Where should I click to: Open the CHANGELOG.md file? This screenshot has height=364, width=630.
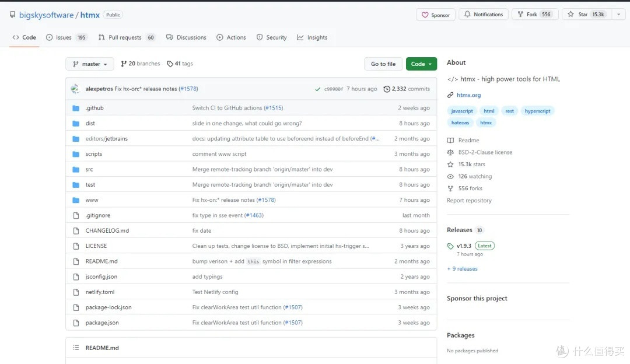point(107,230)
